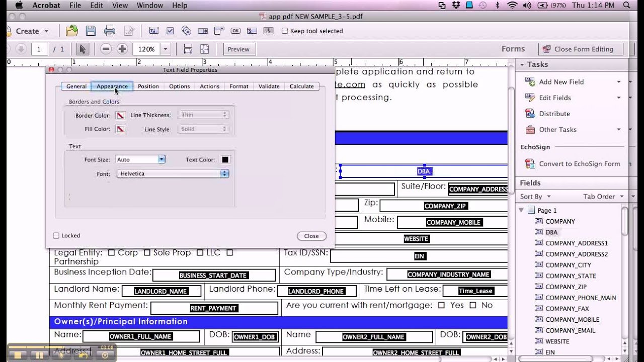Switch to the Position tab
Image resolution: width=644 pixels, height=362 pixels.
click(148, 86)
